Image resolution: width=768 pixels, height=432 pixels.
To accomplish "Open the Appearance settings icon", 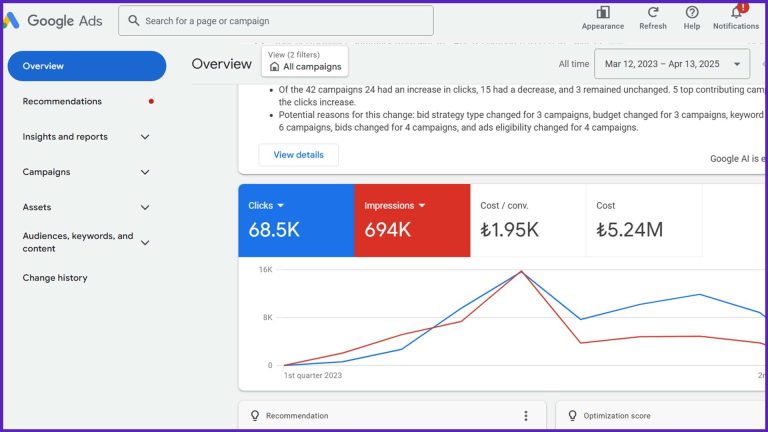I will point(602,13).
